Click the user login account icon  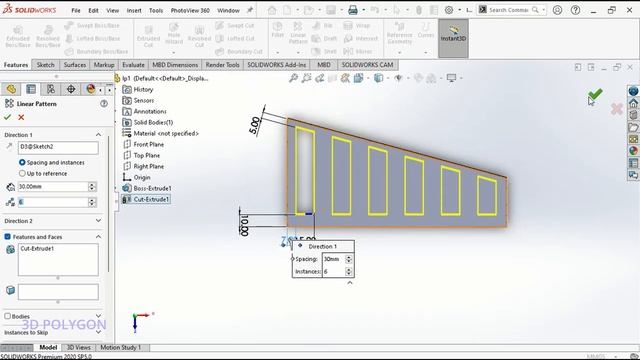tap(557, 10)
